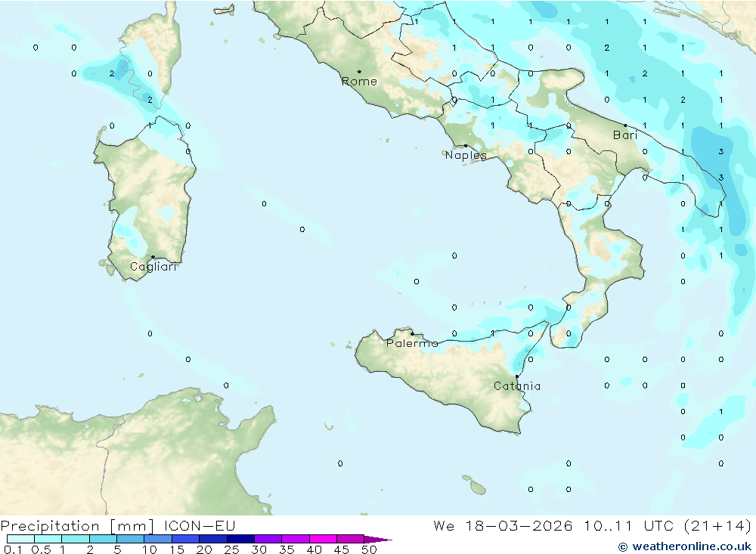The height and width of the screenshot is (554, 756).
Task: Click the Cagliari city label
Action: coord(153,267)
